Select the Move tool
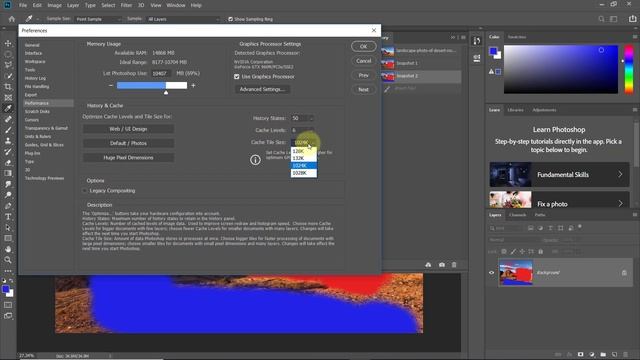640x360 pixels. coord(8,43)
